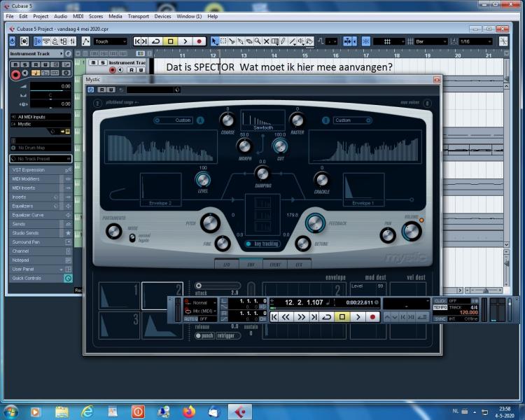Select the Draw pencil tool
525x420 pixels.
point(283,41)
